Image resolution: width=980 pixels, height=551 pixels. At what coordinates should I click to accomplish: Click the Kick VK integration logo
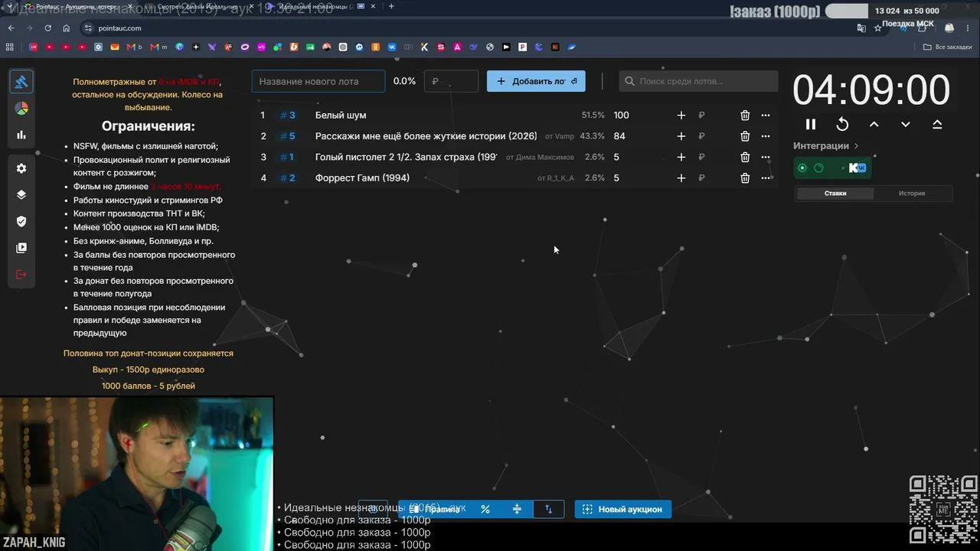857,168
